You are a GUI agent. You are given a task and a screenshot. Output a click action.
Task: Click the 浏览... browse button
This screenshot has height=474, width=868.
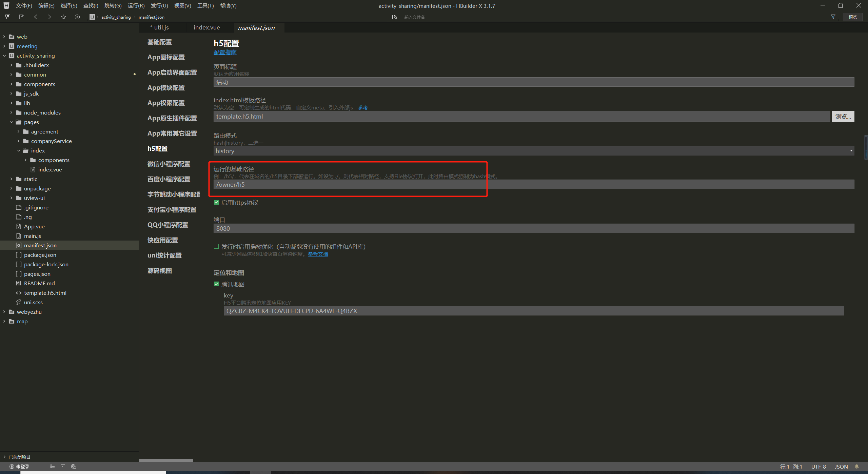(x=843, y=116)
